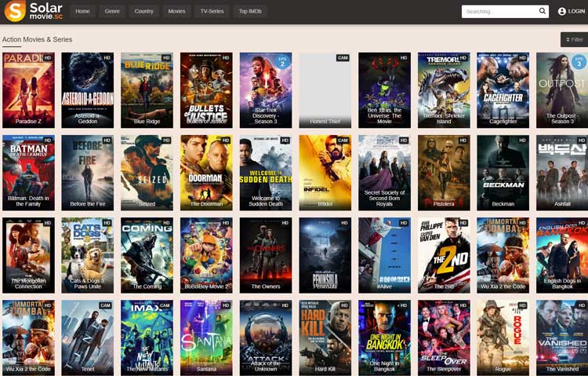Open The 2nd movie poster

[x=444, y=255]
